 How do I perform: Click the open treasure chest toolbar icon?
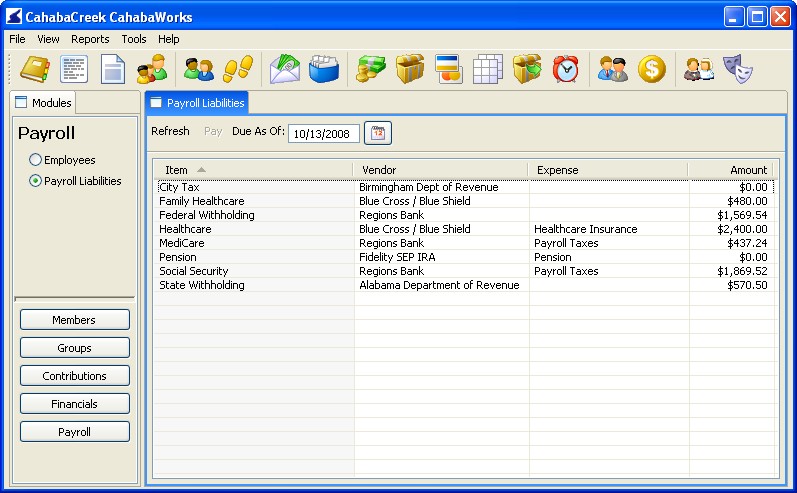coord(410,69)
